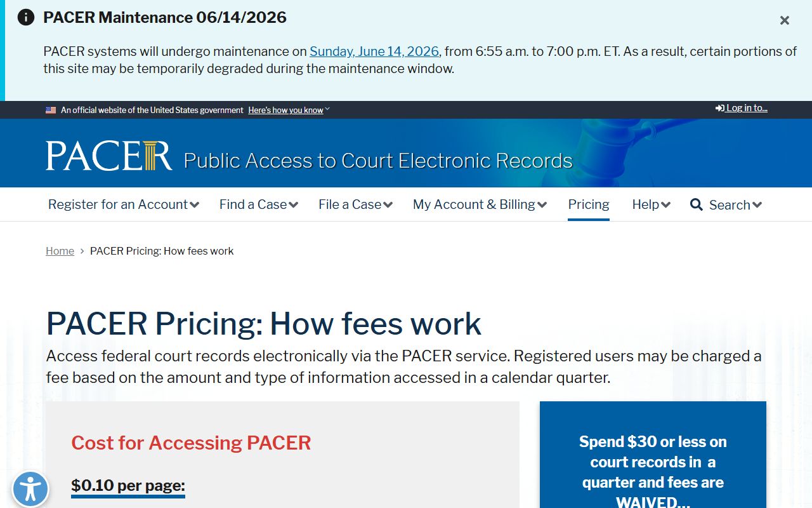Click "An official website of the United States government"

(152, 110)
